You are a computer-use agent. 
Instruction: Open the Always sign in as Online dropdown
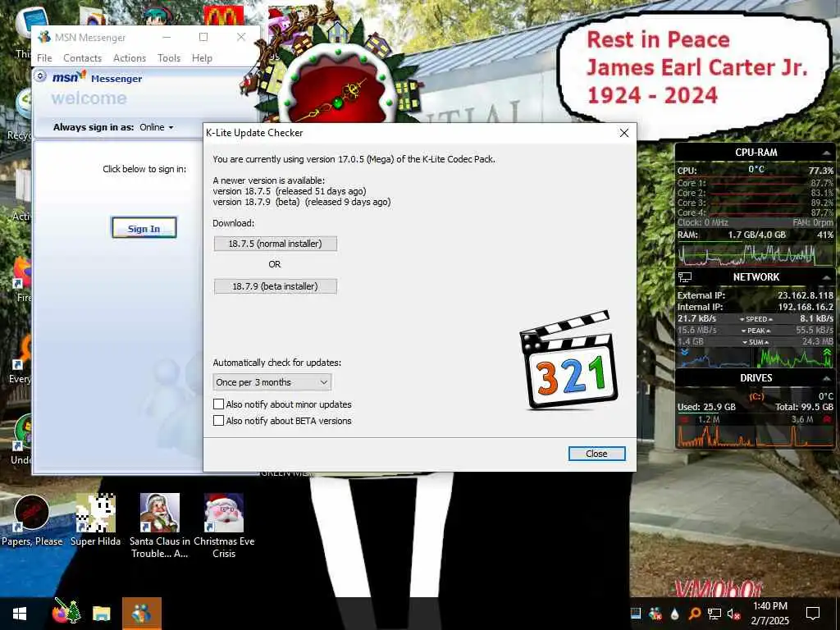coord(157,127)
